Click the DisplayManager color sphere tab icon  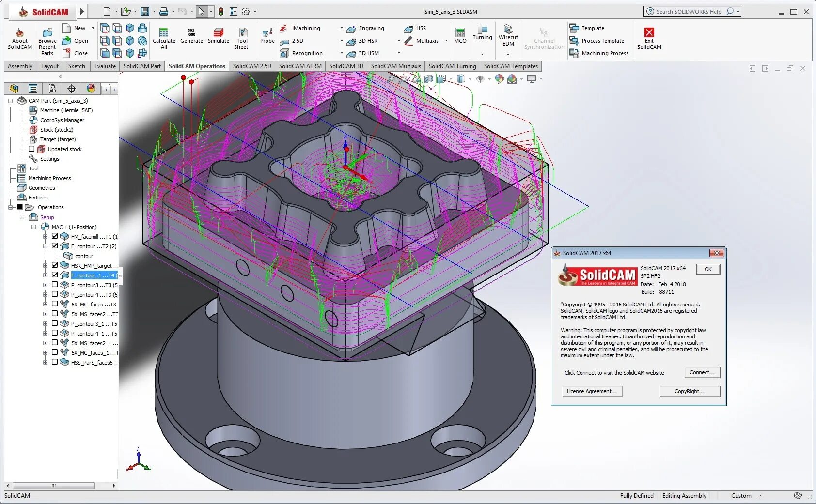[91, 89]
